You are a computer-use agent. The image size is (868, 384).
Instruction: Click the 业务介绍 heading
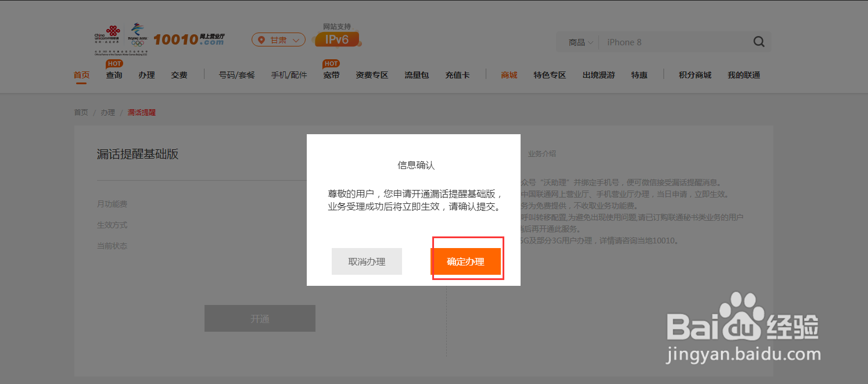pos(541,154)
